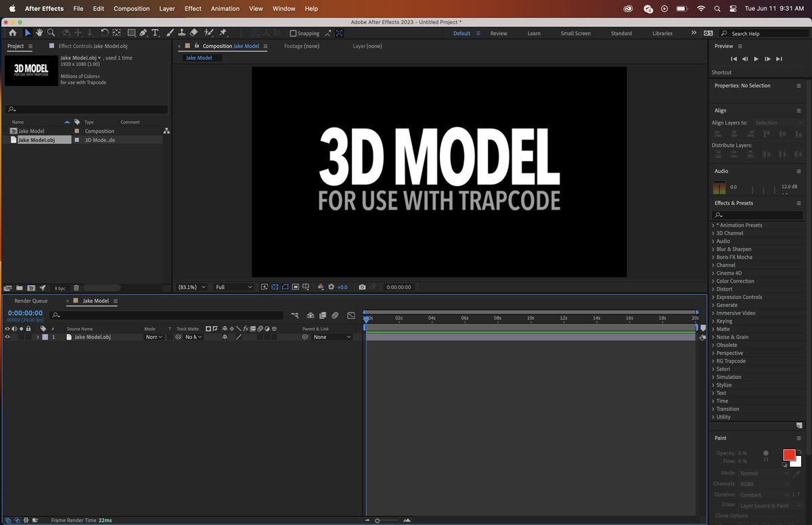Viewport: 812px width, 525px height.
Task: Switch to the Render Queue tab
Action: point(31,301)
